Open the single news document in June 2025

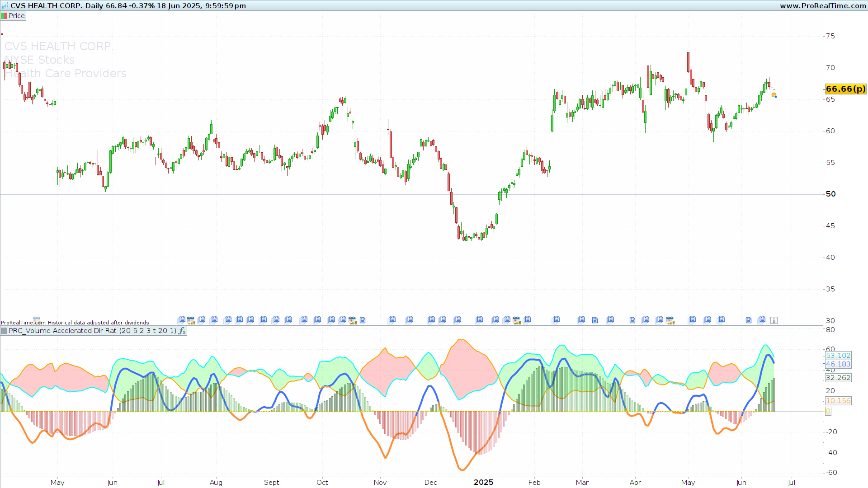pyautogui.click(x=748, y=321)
